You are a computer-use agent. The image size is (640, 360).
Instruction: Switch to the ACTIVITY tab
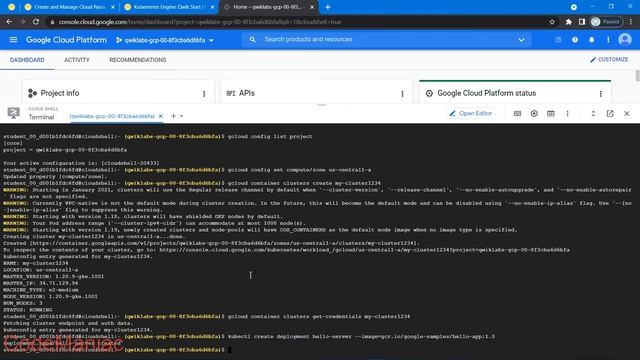tap(77, 60)
